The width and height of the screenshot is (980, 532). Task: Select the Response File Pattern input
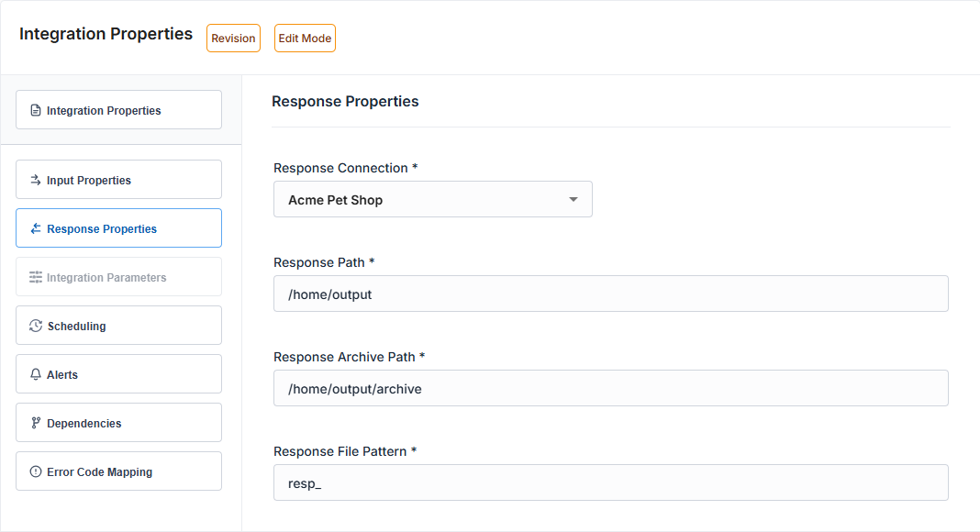pyautogui.click(x=610, y=483)
